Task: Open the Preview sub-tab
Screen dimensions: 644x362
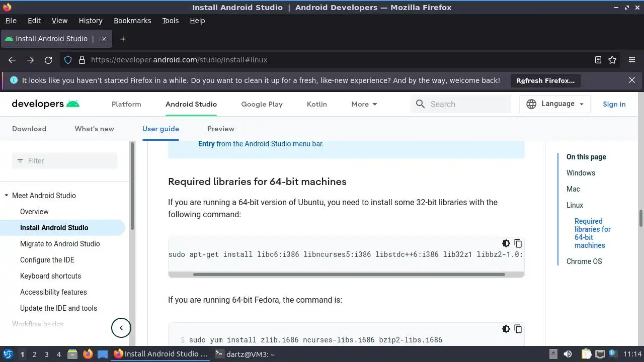Action: point(221,129)
